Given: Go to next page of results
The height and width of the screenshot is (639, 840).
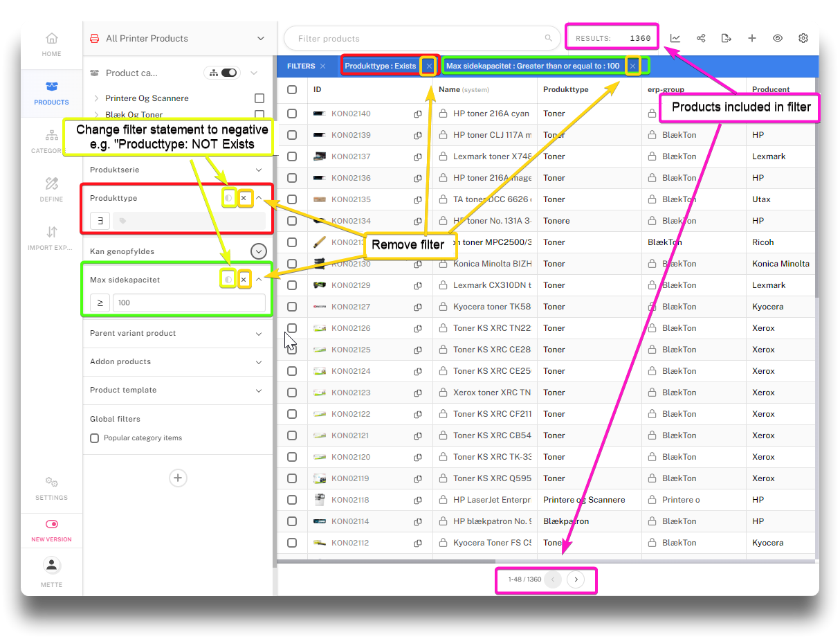Looking at the screenshot, I should [x=576, y=579].
